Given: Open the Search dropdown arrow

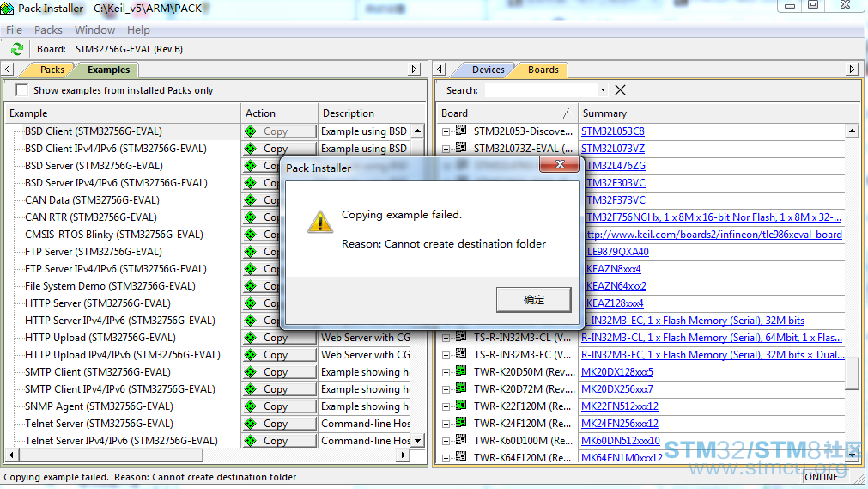Looking at the screenshot, I should [x=603, y=90].
